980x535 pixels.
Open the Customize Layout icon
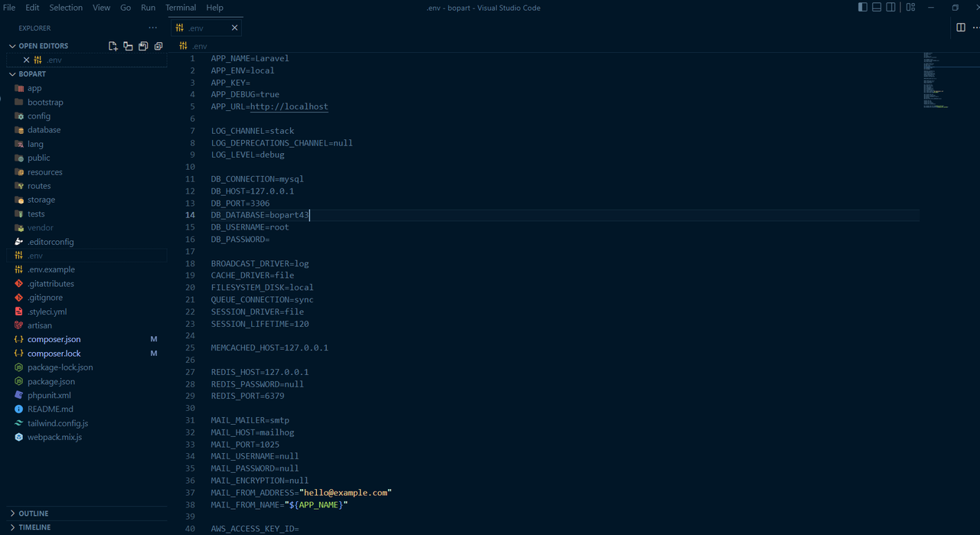[x=910, y=8]
